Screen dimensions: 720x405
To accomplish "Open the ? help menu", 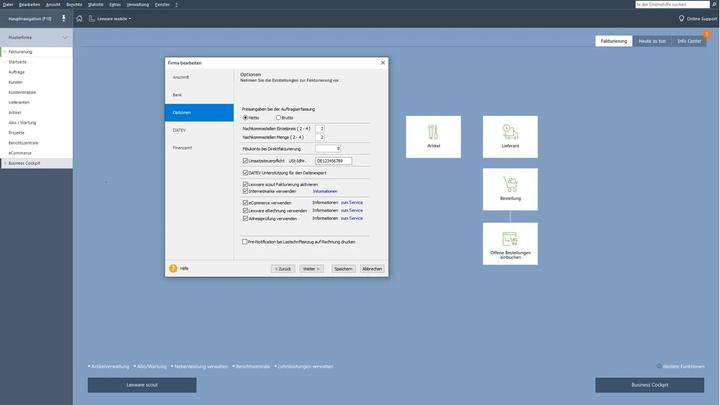I will coord(176,4).
